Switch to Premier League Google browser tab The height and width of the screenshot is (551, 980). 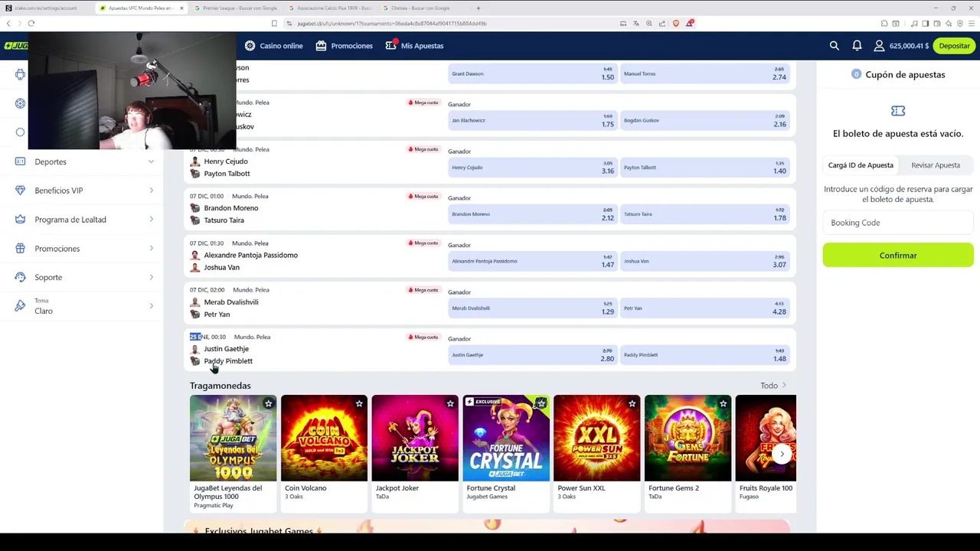pyautogui.click(x=236, y=8)
